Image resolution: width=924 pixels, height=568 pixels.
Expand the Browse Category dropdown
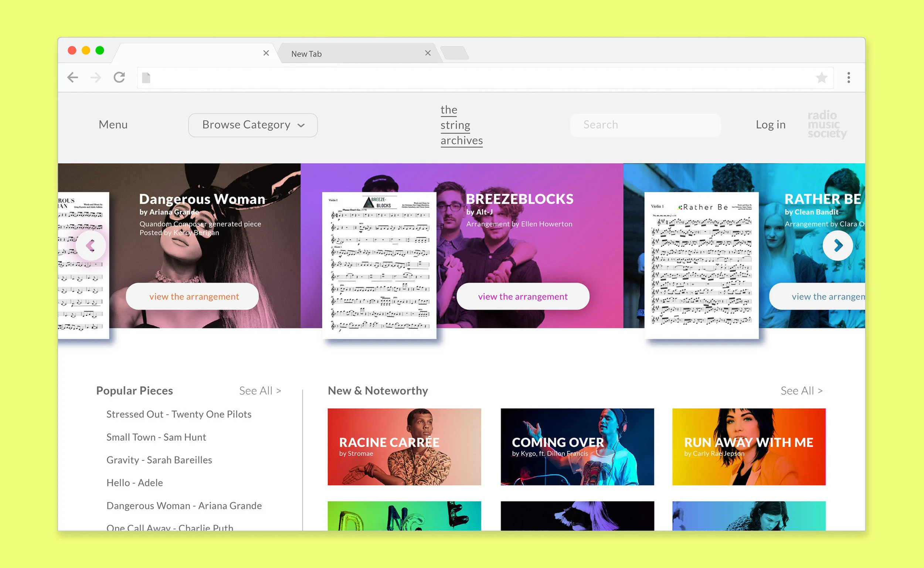tap(252, 125)
